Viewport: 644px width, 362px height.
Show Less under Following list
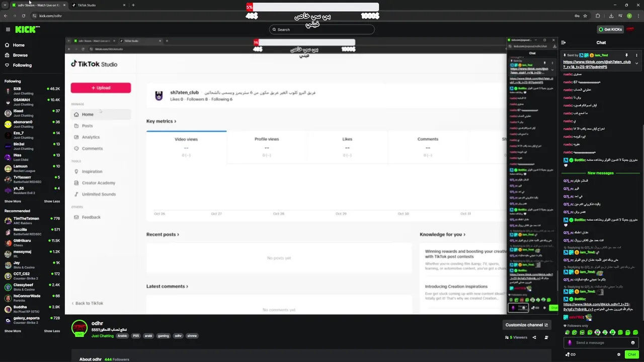pos(52,201)
